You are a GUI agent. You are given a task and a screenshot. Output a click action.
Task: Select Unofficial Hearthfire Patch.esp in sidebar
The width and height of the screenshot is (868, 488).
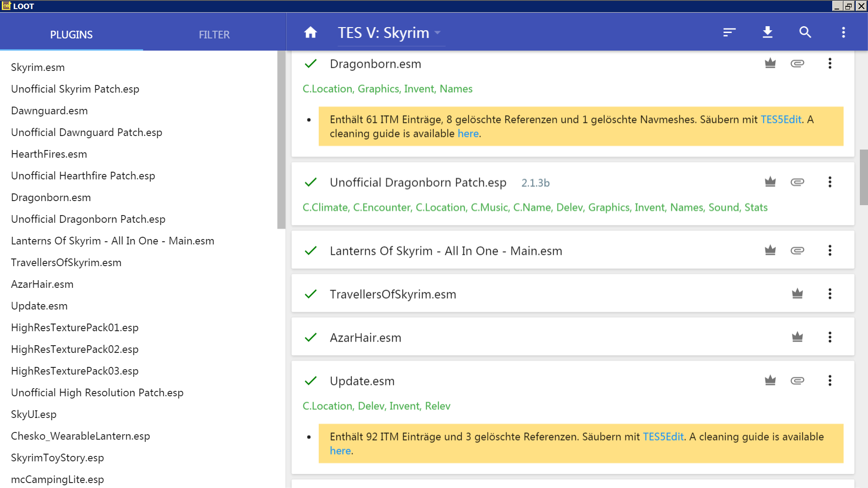(83, 176)
